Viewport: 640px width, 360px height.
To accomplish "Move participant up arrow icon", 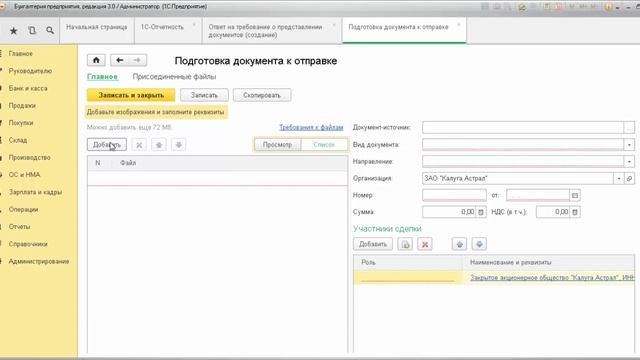I will pyautogui.click(x=460, y=244).
